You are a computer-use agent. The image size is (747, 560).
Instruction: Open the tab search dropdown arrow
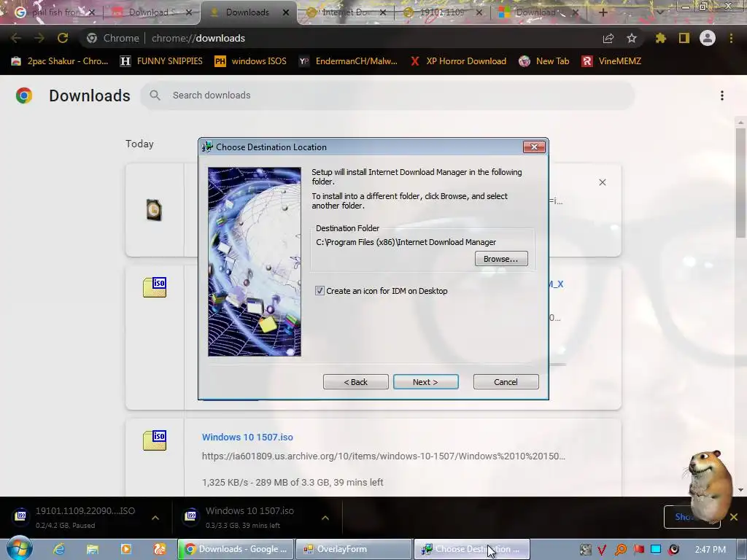[x=659, y=12]
